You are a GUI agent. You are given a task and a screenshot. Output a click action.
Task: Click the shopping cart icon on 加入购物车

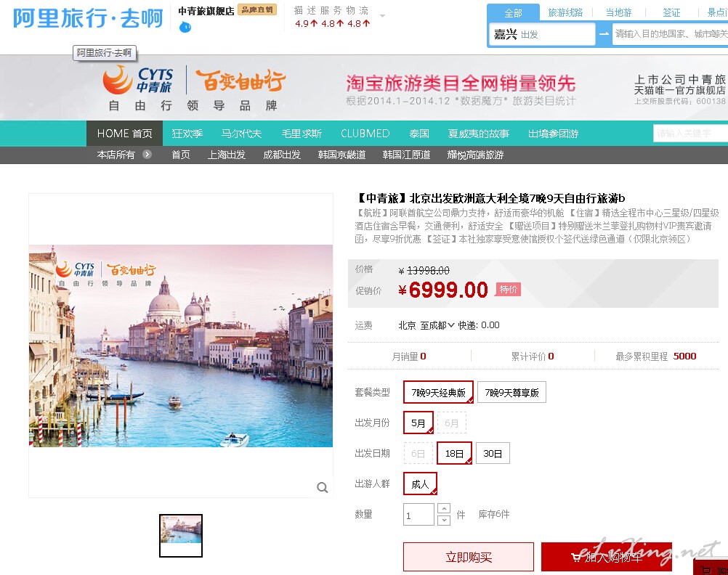click(576, 557)
